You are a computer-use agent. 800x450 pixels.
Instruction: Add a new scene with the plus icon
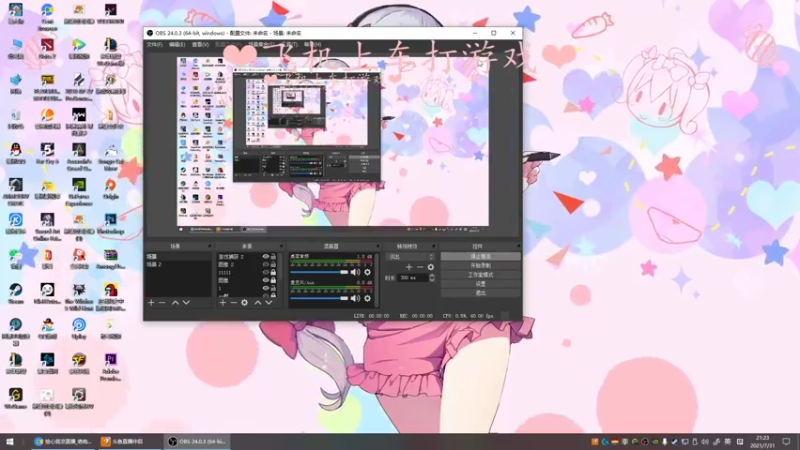151,303
